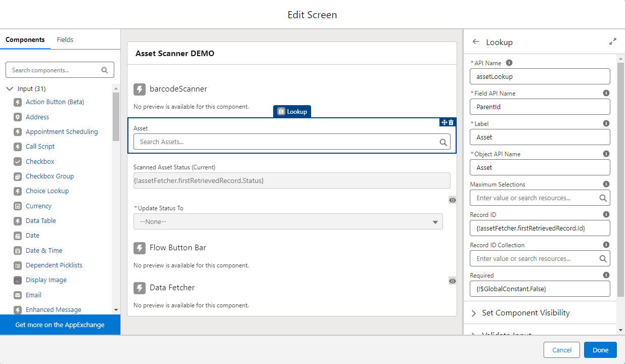This screenshot has width=625, height=364.
Task: Click the API Name field with assetLookup
Action: pos(540,76)
